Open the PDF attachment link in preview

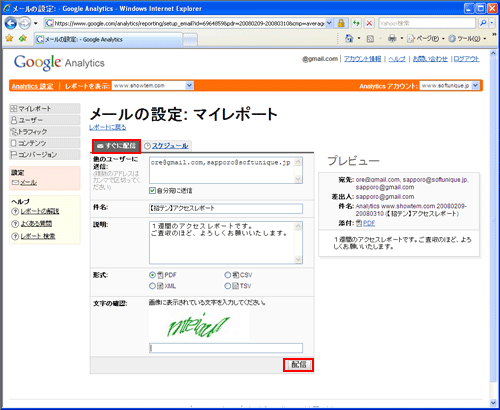coord(369,223)
